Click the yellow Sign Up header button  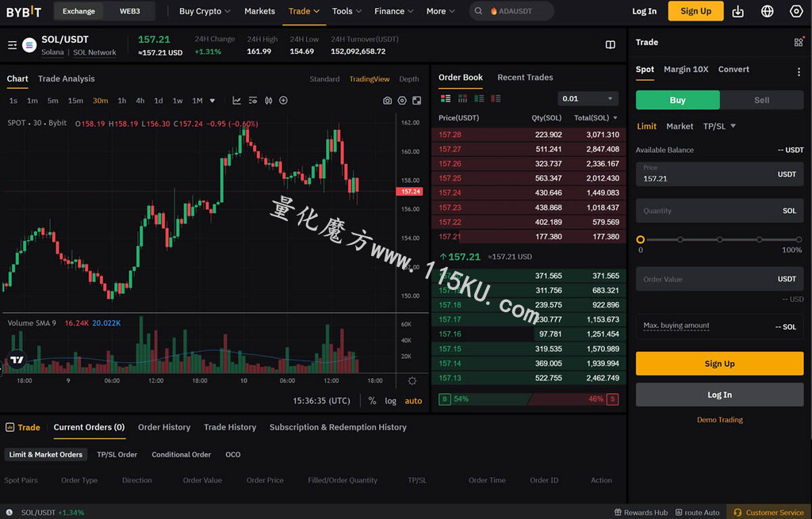pos(695,11)
